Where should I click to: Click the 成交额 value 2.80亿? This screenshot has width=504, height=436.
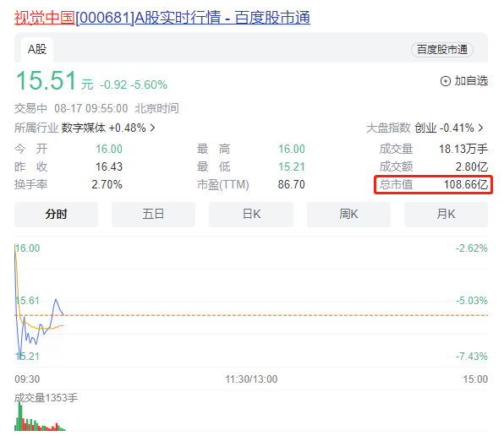472,167
